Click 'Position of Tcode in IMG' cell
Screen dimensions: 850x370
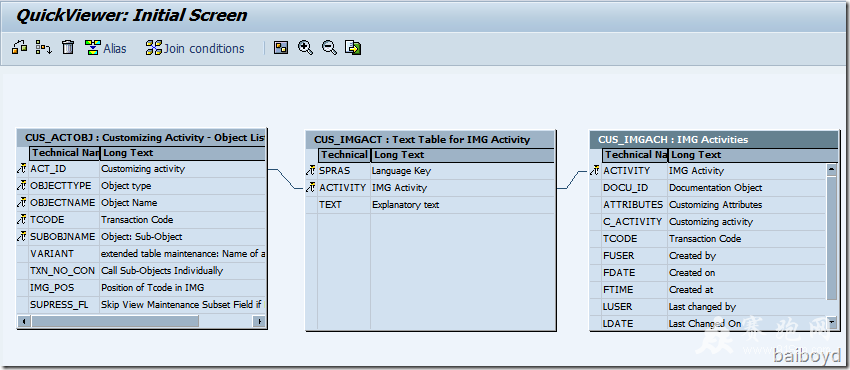coord(183,288)
